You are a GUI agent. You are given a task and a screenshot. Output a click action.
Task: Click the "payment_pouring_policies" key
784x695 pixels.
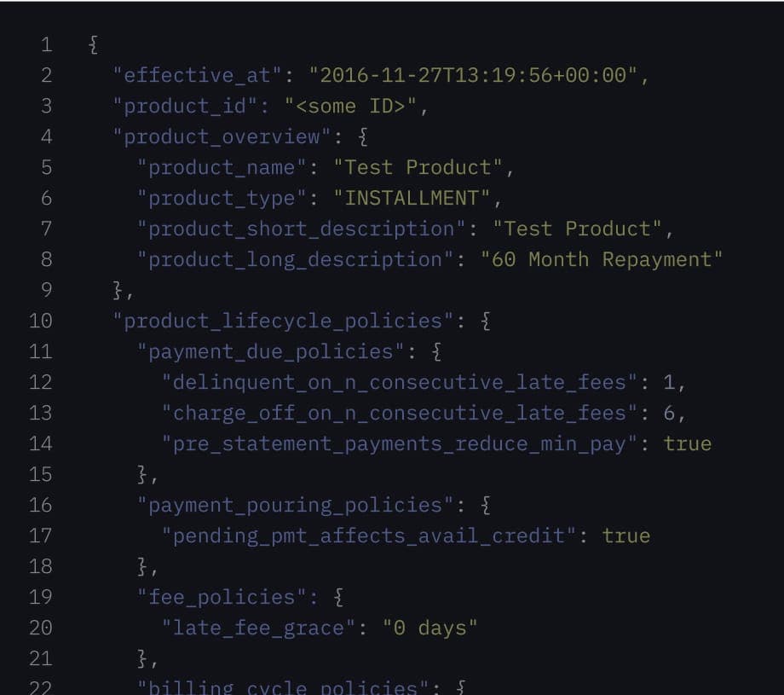pos(296,505)
